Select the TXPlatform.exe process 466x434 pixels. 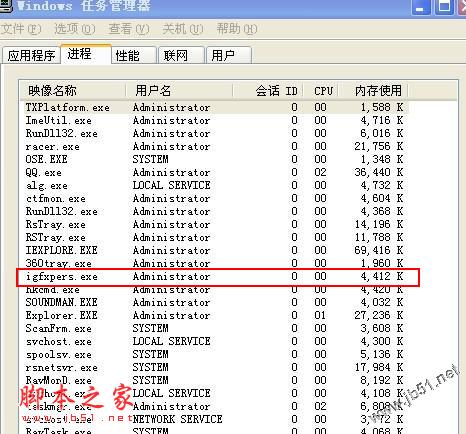[x=214, y=107]
